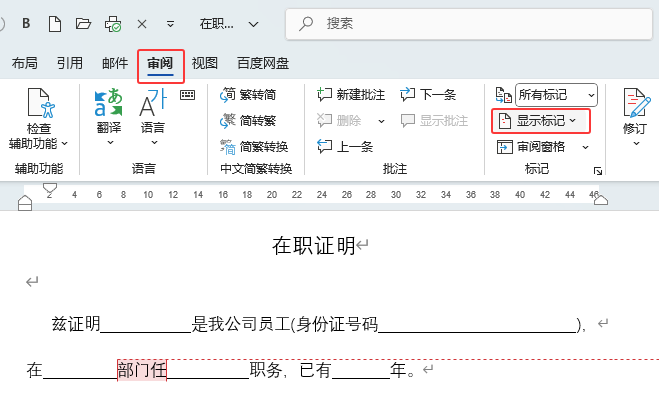The height and width of the screenshot is (405, 659).
Task: Expand the 修订 dropdown chevron
Action: 636,143
